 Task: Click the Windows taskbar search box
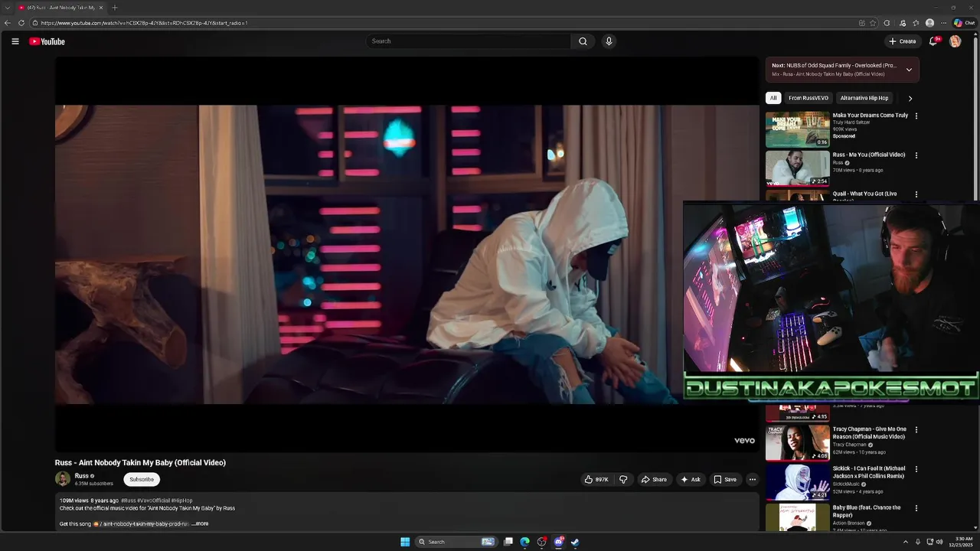pyautogui.click(x=456, y=542)
